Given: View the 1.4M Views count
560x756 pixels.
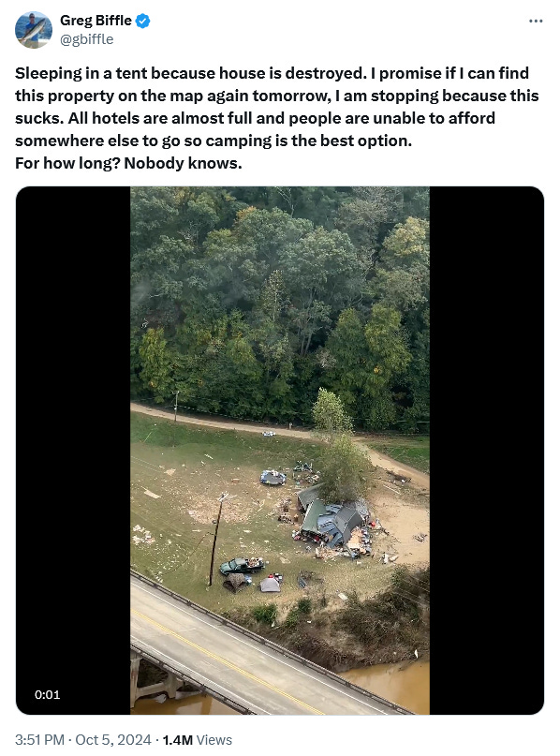Looking at the screenshot, I should click(x=197, y=740).
